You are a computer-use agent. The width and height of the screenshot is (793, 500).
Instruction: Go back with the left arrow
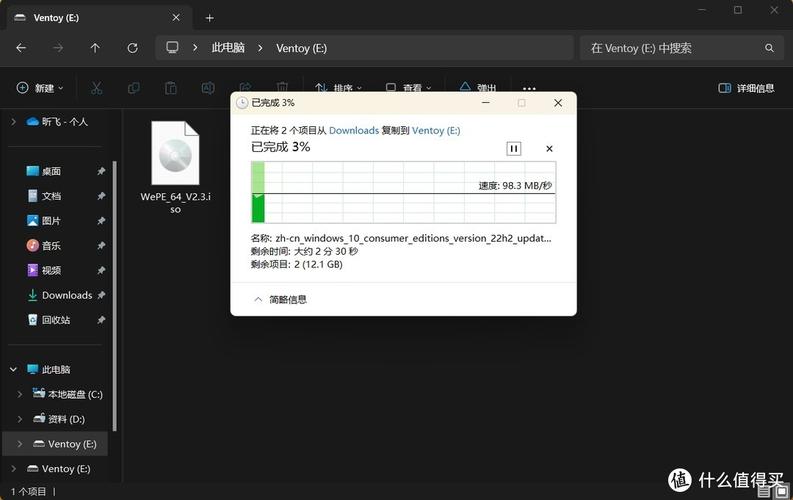21,48
